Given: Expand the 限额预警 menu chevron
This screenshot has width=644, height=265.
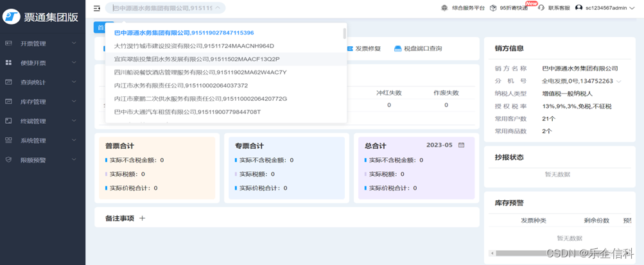Looking at the screenshot, I should tap(74, 159).
